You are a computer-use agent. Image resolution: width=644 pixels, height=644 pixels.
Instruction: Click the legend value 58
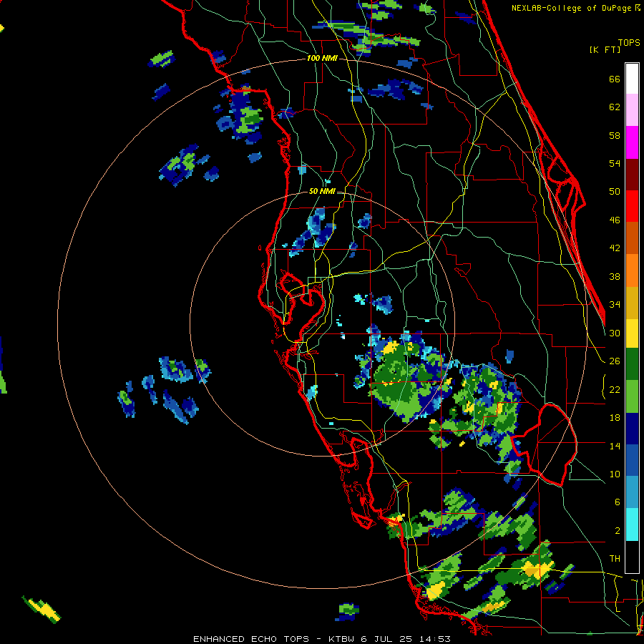pyautogui.click(x=615, y=135)
